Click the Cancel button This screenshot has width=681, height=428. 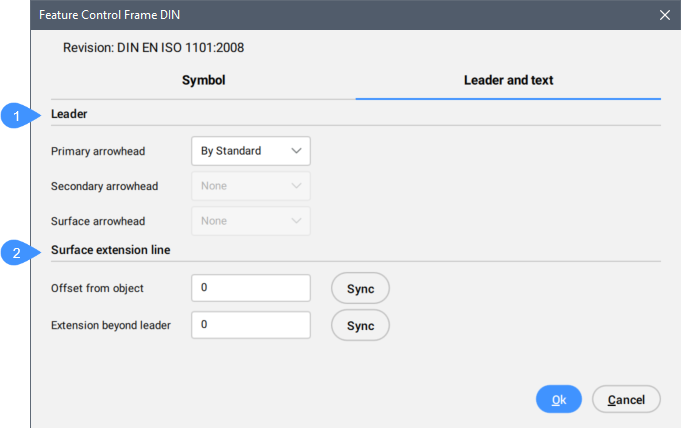[626, 399]
